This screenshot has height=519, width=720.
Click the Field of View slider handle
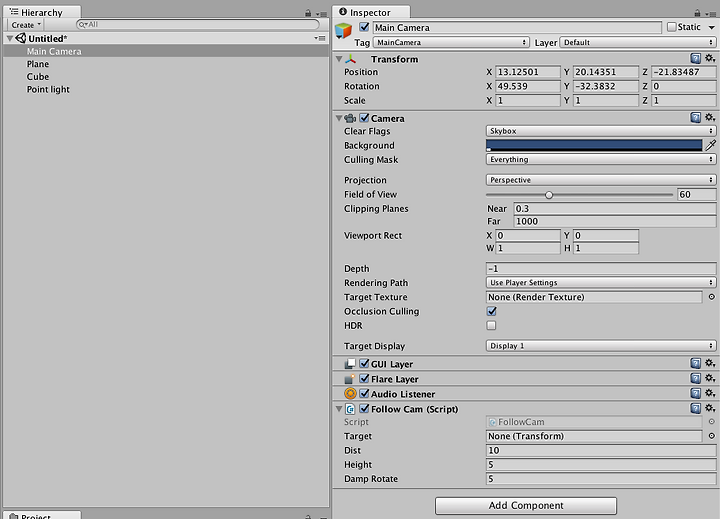(x=549, y=195)
